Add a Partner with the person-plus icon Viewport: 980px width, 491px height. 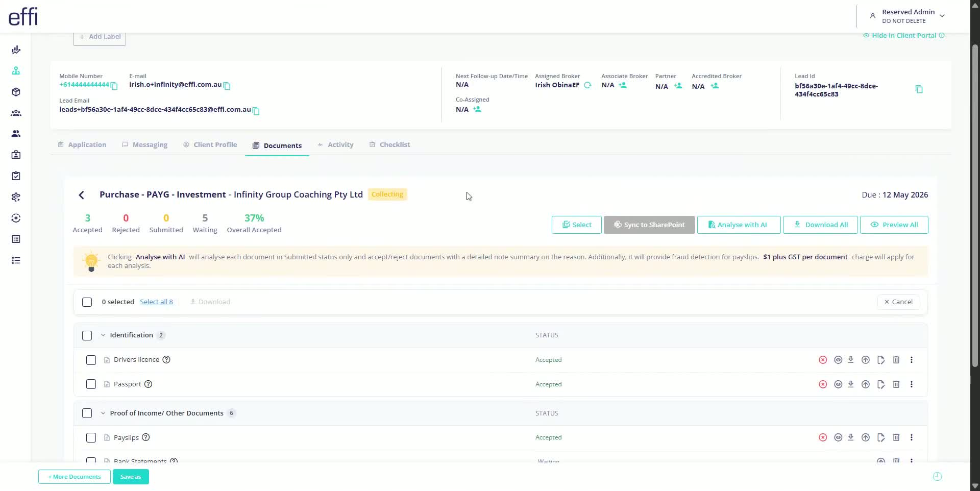678,86
